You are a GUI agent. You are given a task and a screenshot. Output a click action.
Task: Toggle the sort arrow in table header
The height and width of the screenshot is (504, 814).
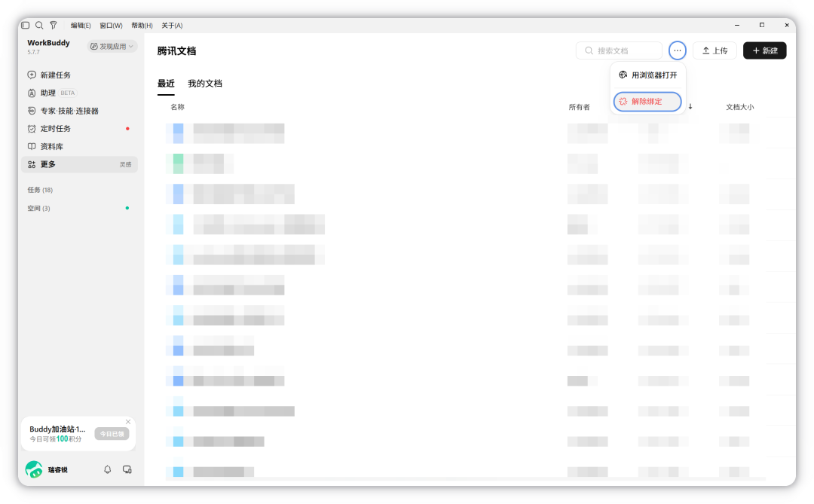point(690,107)
